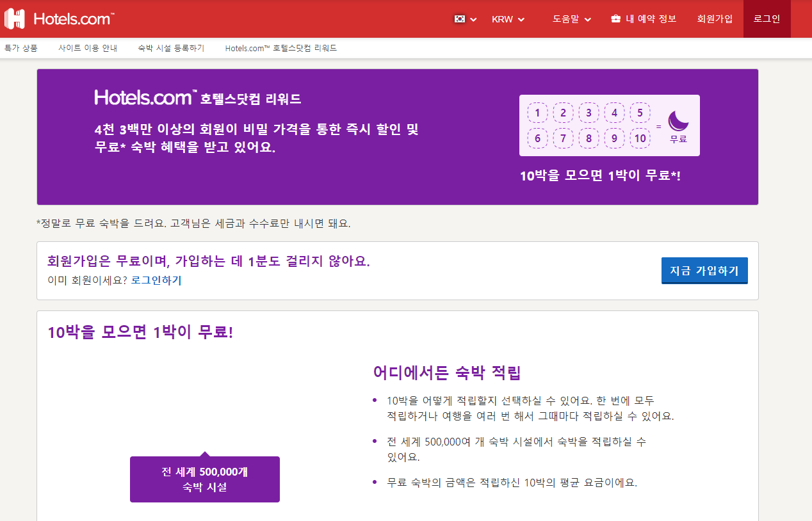This screenshot has width=812, height=521.
Task: Click the Hotels.com logo in the header
Action: tap(60, 19)
